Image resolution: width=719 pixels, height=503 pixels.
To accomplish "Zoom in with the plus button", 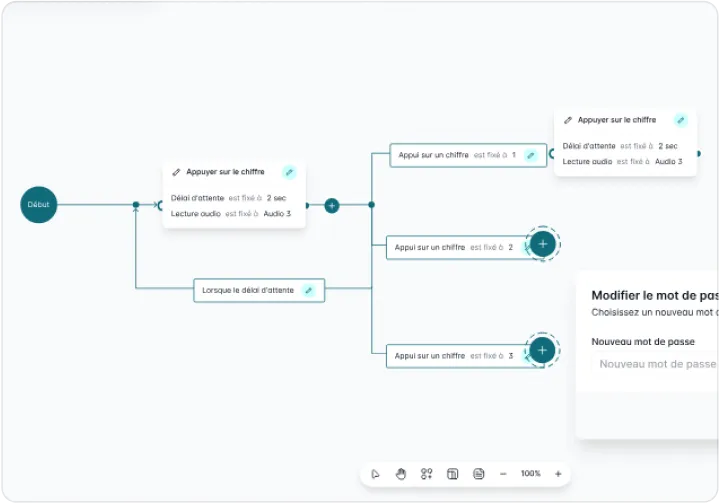I will pyautogui.click(x=558, y=474).
